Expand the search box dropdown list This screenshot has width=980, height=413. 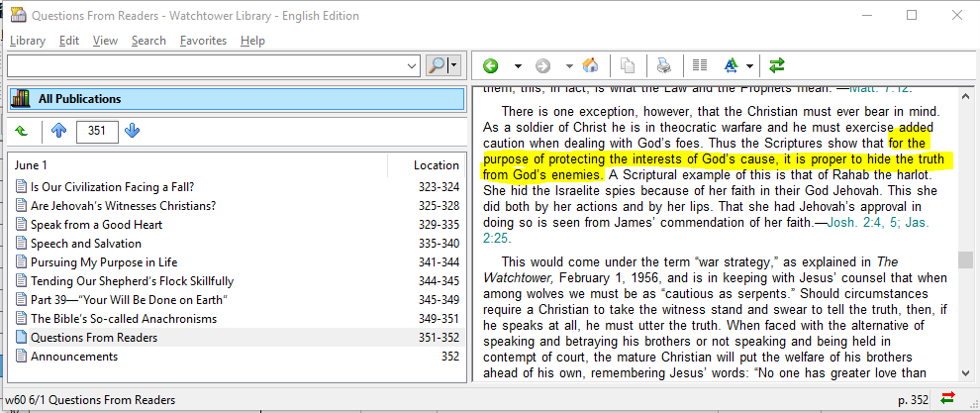click(413, 65)
